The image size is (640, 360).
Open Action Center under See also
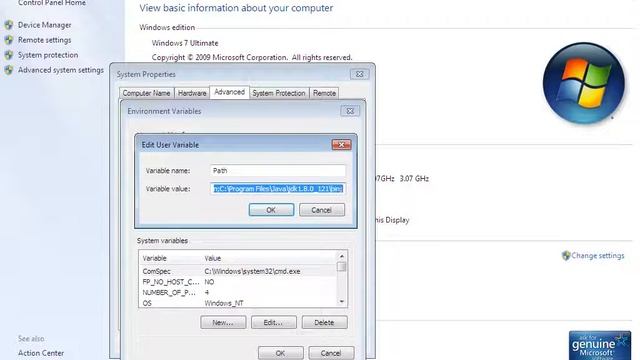click(x=41, y=353)
